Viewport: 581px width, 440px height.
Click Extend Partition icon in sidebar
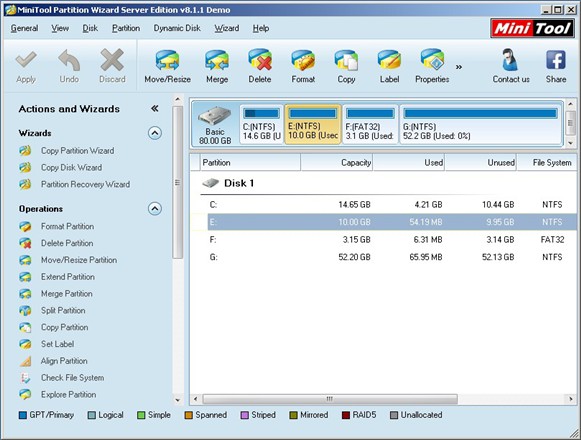coord(25,277)
